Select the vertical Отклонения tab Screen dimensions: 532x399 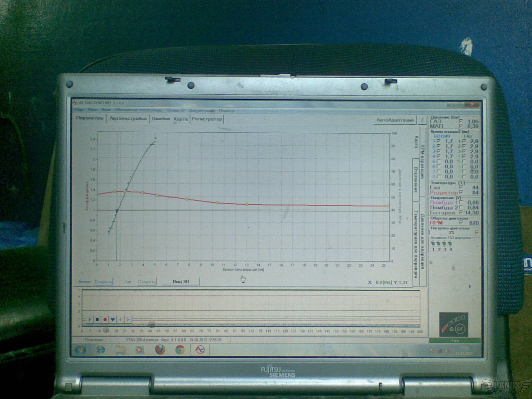pyautogui.click(x=416, y=180)
